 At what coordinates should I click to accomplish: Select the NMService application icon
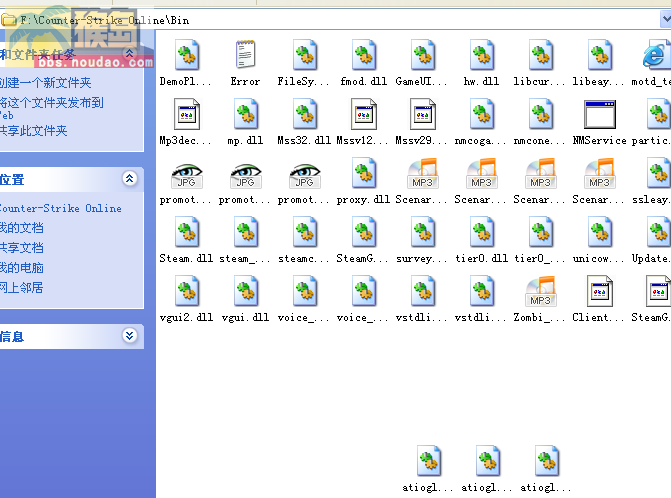click(x=600, y=115)
